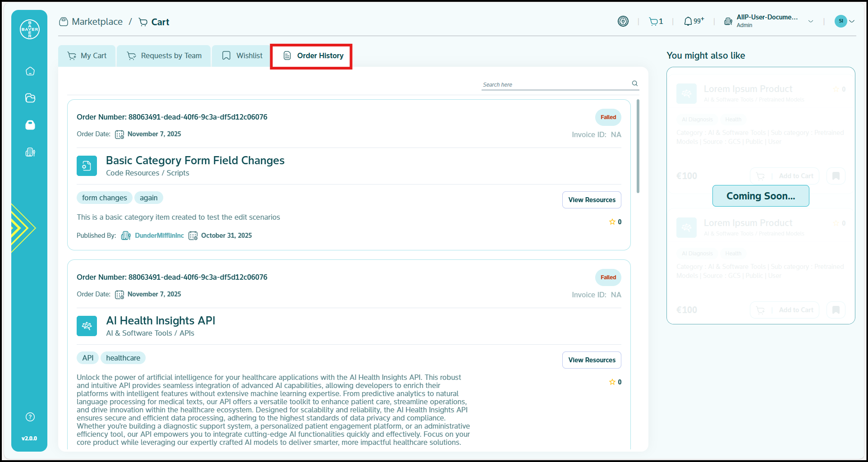Open the Home icon in sidebar
The image size is (868, 462).
pos(30,71)
